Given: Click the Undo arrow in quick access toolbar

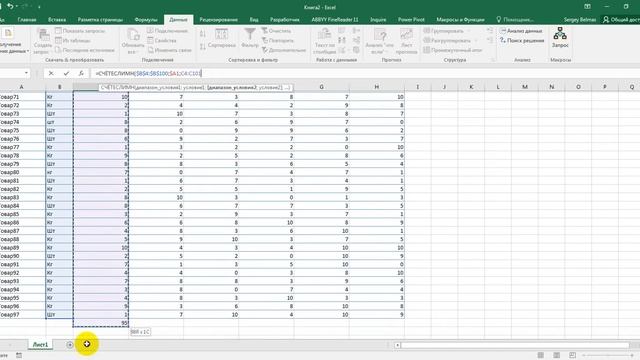Looking at the screenshot, I should click(10, 6).
